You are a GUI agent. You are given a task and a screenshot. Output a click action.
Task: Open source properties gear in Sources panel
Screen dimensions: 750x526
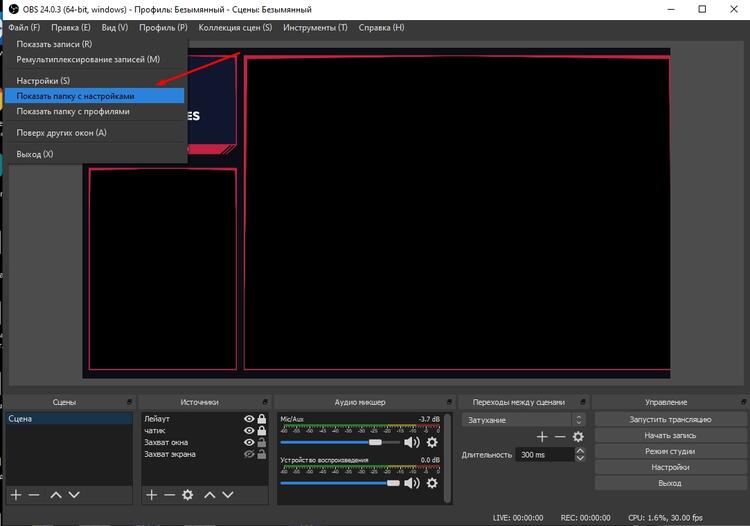point(189,495)
